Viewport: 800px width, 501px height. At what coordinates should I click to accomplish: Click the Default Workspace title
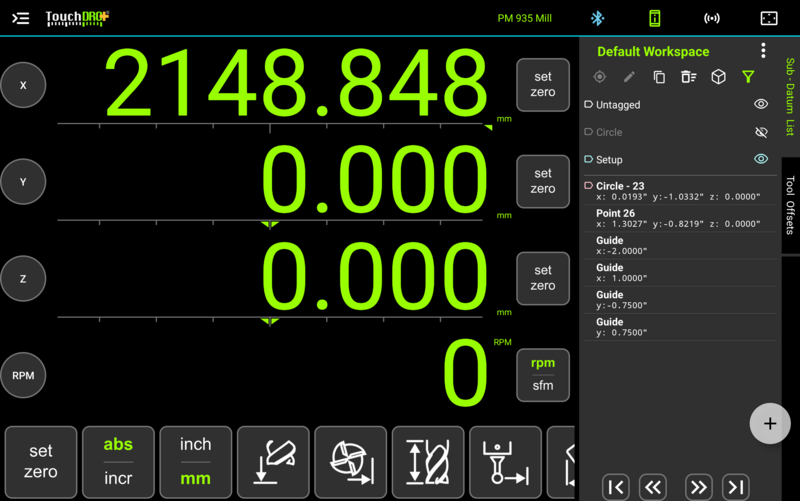click(653, 52)
